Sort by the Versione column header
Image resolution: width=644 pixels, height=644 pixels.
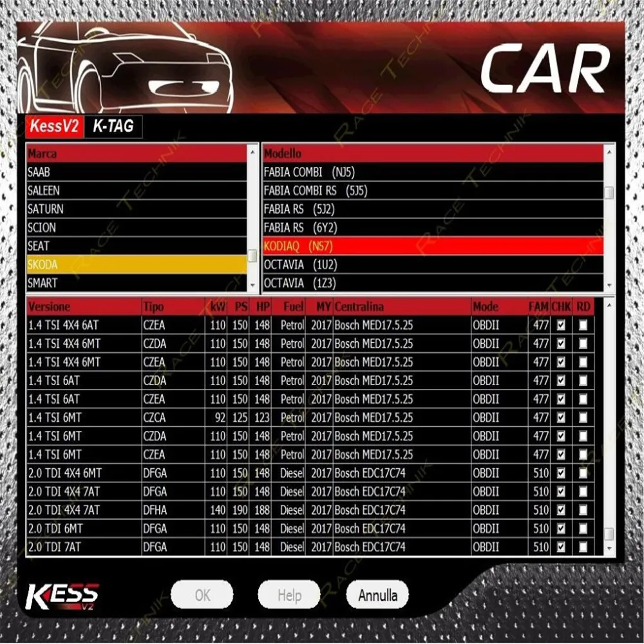(x=84, y=307)
